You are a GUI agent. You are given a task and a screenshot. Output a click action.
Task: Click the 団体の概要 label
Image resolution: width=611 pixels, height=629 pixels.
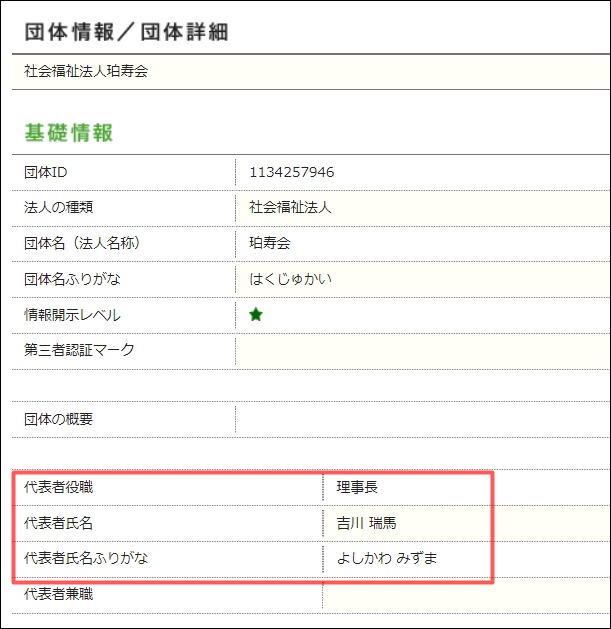click(59, 419)
